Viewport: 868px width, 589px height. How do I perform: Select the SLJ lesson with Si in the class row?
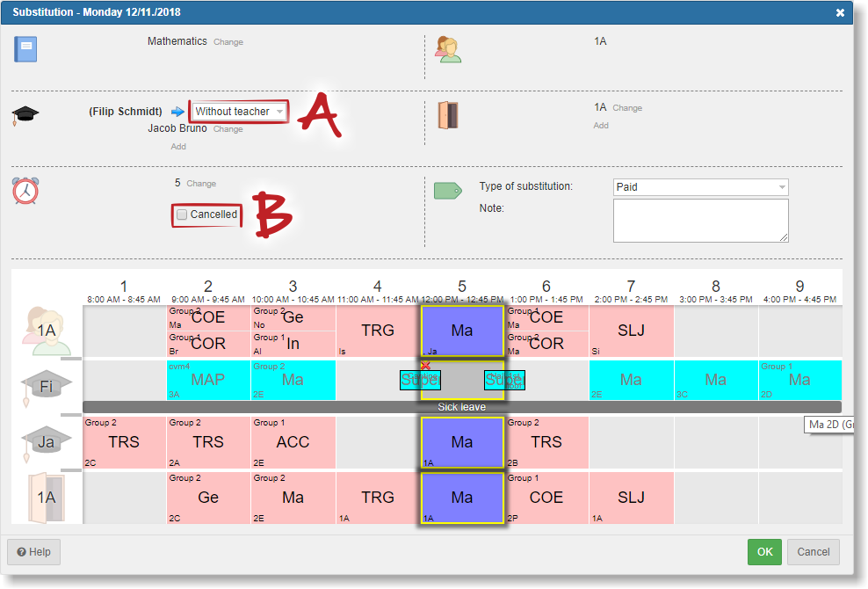(x=631, y=331)
